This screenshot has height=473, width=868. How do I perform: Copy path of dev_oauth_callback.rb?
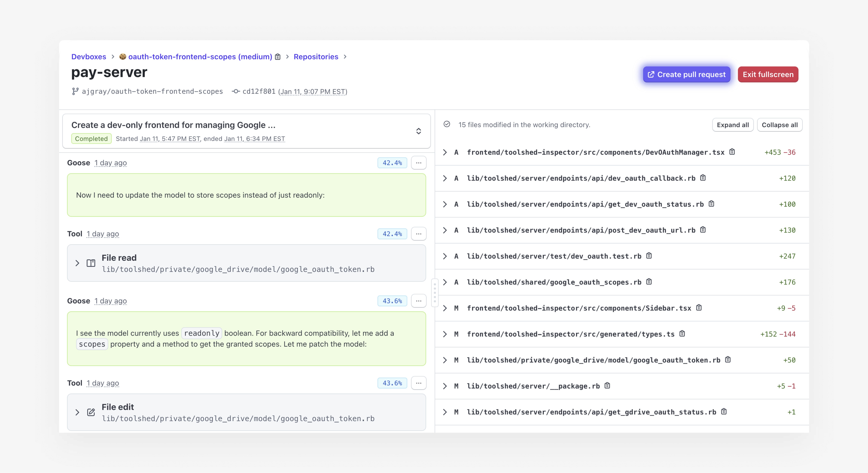tap(703, 178)
